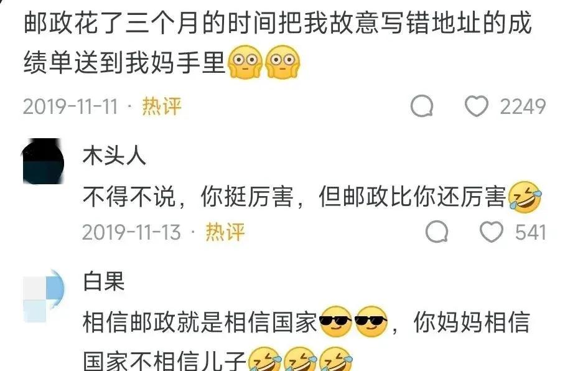Open comment text 相信邮政就是相信国家
588x371 pixels.
[x=200, y=322]
